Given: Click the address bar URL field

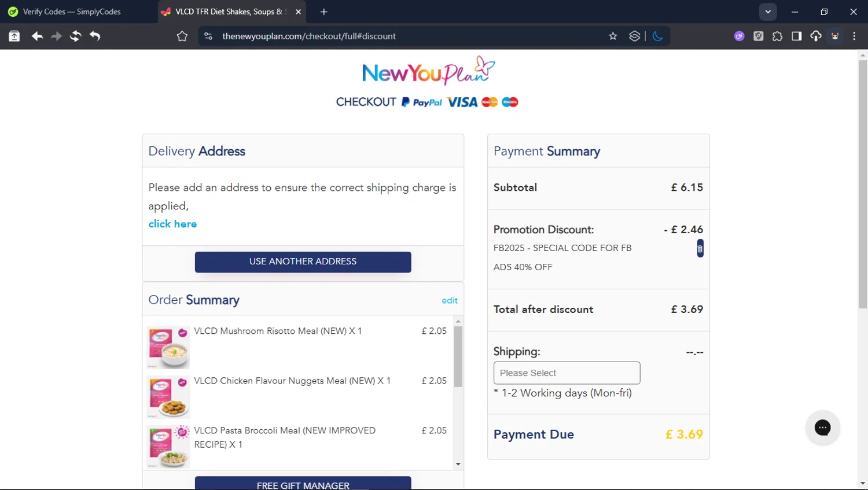Looking at the screenshot, I should point(405,36).
